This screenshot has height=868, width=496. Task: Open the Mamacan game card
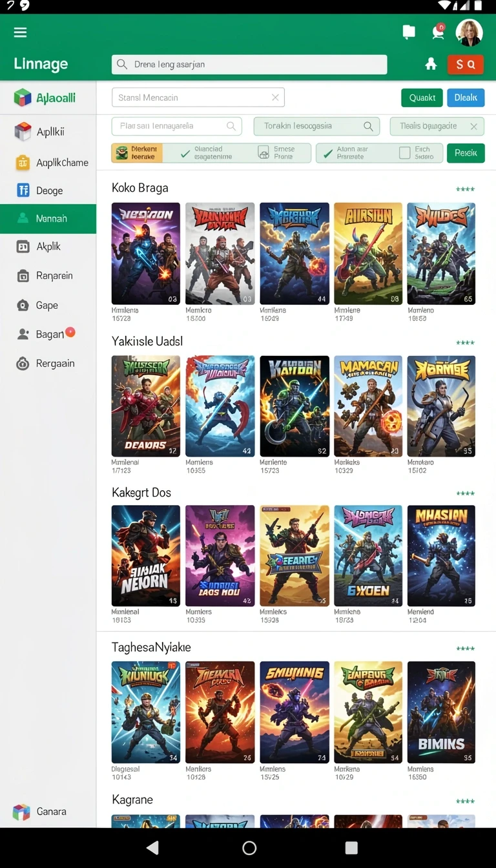[x=368, y=406]
